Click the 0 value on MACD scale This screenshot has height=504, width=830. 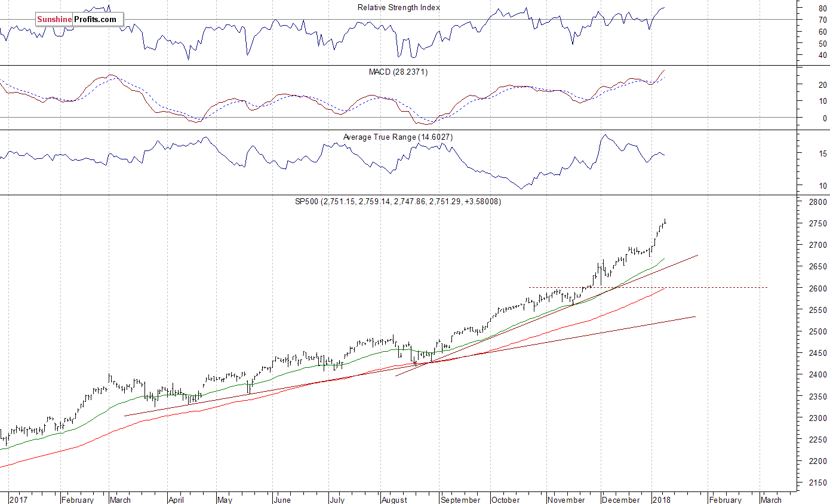(x=825, y=118)
